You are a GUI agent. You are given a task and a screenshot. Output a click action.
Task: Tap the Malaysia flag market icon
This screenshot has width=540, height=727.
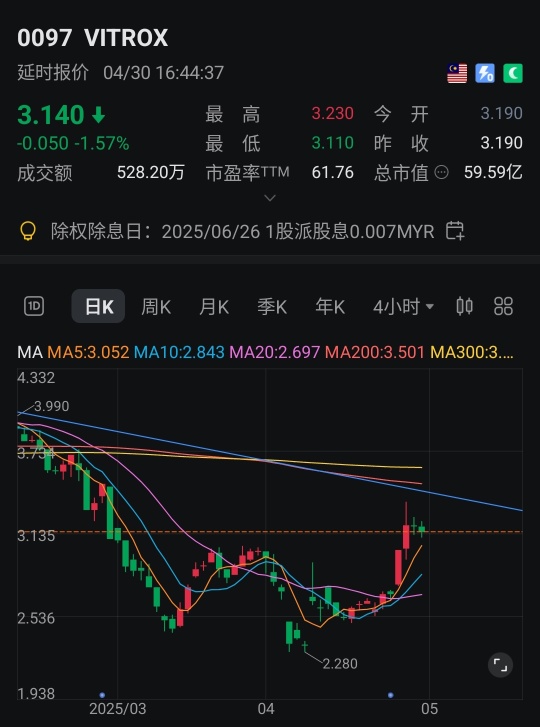tap(457, 74)
